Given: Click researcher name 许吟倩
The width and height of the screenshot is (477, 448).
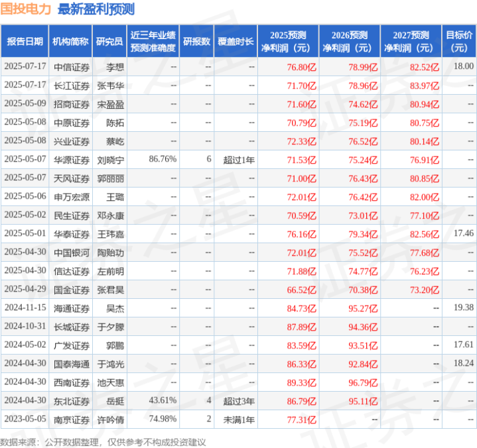Looking at the screenshot, I should coord(110,420).
